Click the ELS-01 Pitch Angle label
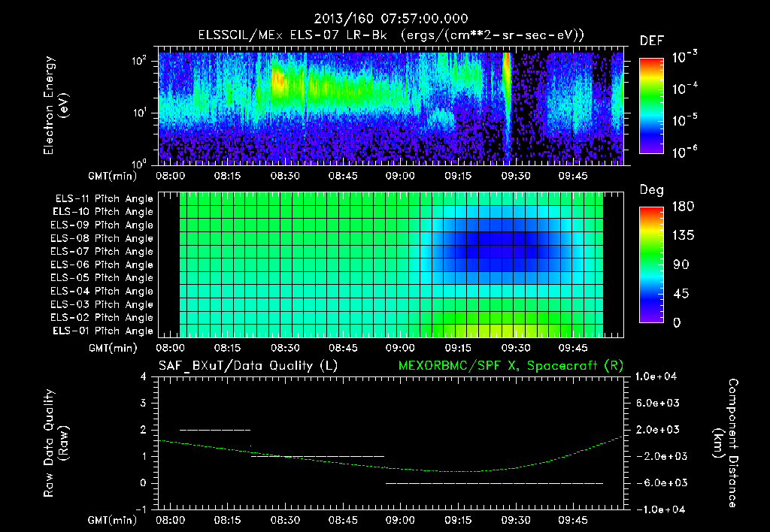 (x=103, y=331)
